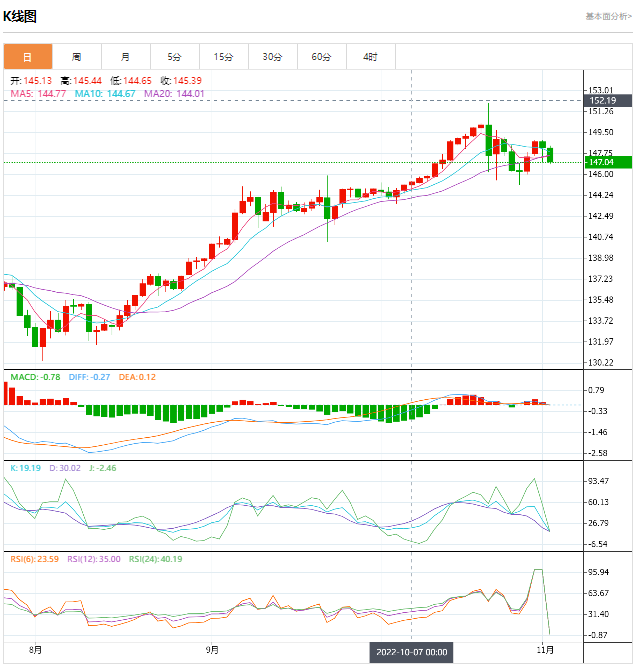634x671 pixels.
Task: Open the 60分 interval tab
Action: pos(322,56)
